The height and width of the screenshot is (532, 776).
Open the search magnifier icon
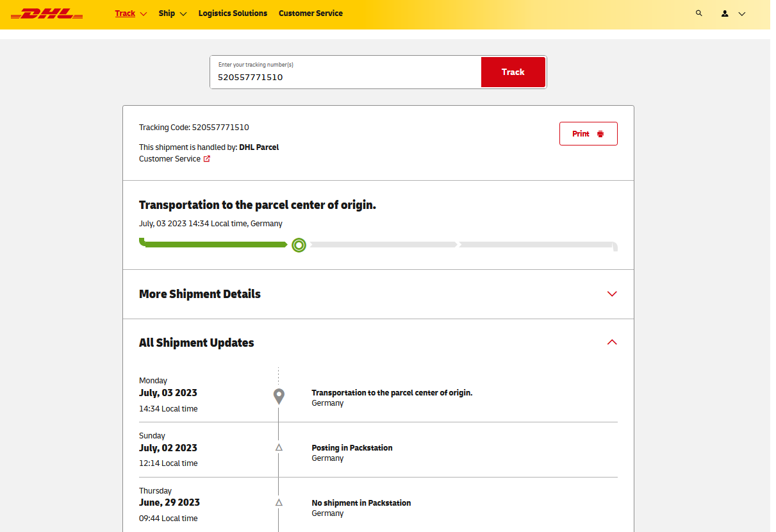tap(699, 13)
